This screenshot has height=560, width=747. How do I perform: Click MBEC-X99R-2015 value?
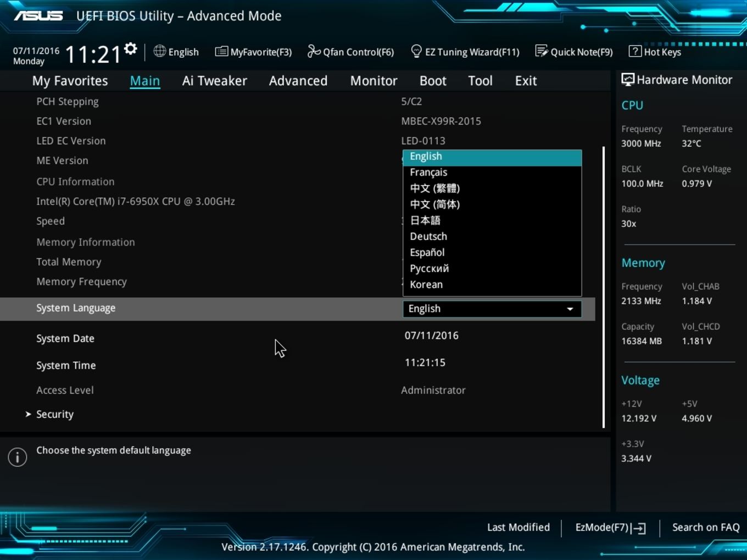point(441,121)
